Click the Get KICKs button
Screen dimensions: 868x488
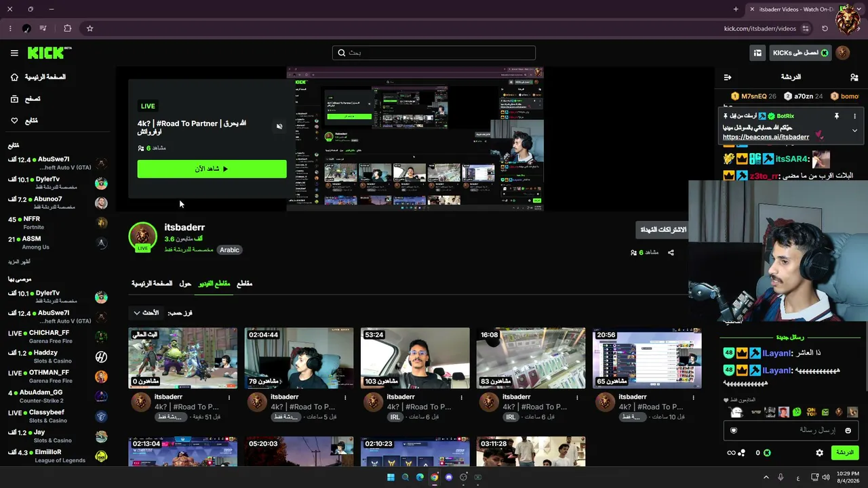pos(800,53)
